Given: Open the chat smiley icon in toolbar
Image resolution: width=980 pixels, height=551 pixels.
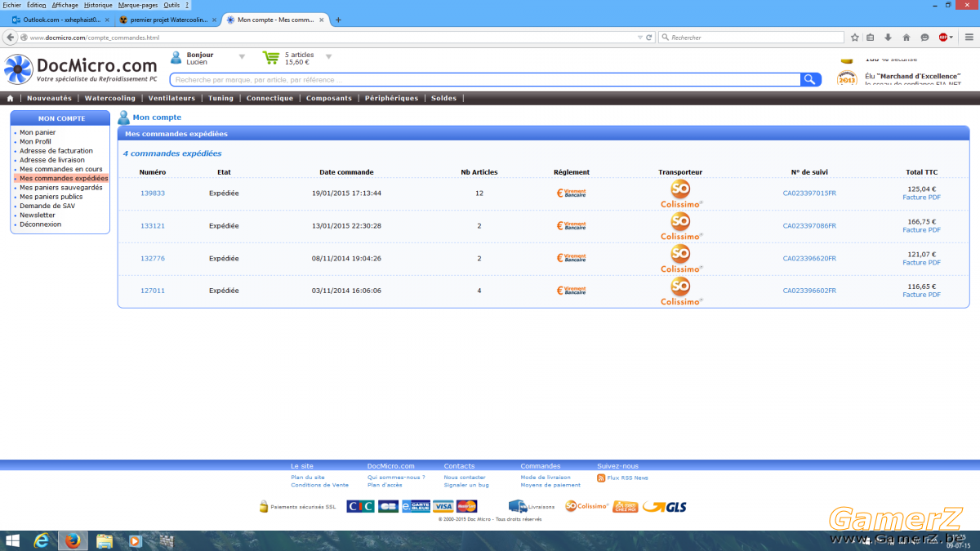Looking at the screenshot, I should point(924,37).
